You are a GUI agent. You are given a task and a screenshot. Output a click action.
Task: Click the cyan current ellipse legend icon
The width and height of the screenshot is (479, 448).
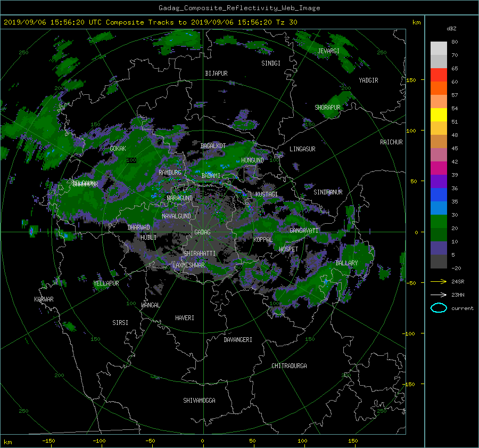point(439,308)
